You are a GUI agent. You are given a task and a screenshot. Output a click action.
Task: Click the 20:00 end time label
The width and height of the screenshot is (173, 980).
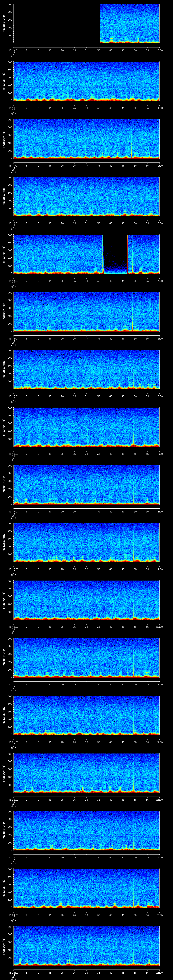159,627
